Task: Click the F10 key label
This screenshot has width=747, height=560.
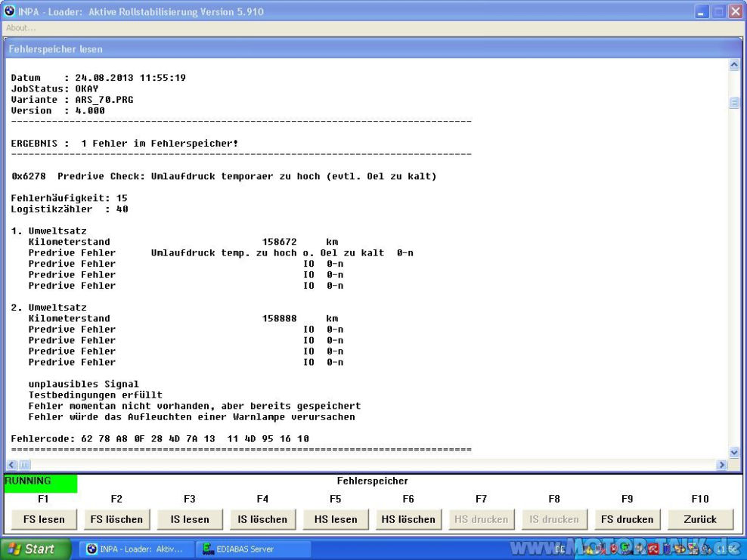Action: coord(700,499)
